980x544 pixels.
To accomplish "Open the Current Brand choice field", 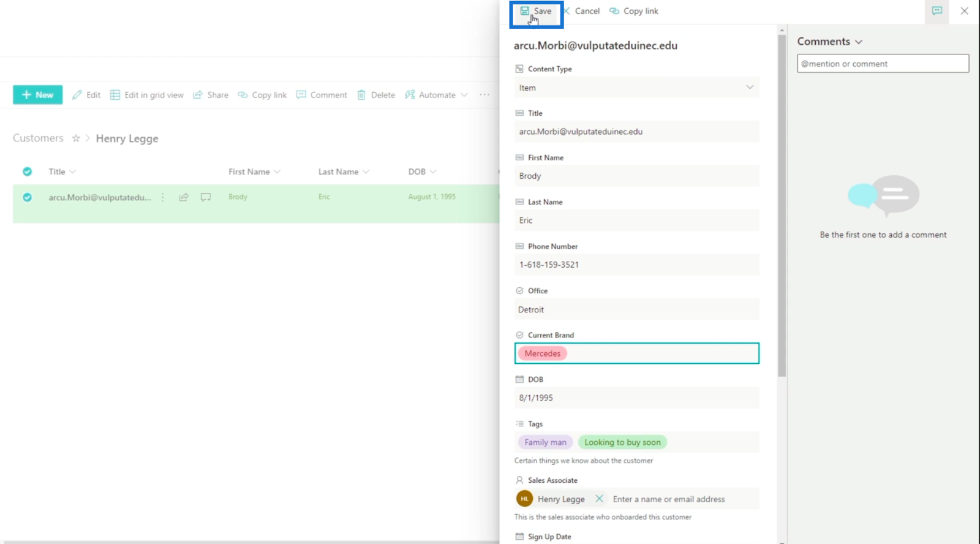I will [x=636, y=353].
